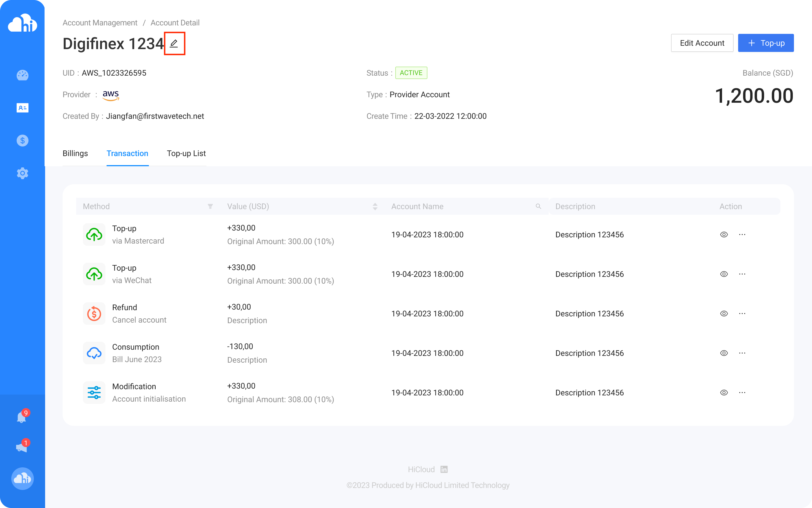View details of the Consumption row
The image size is (812, 508).
pos(724,353)
